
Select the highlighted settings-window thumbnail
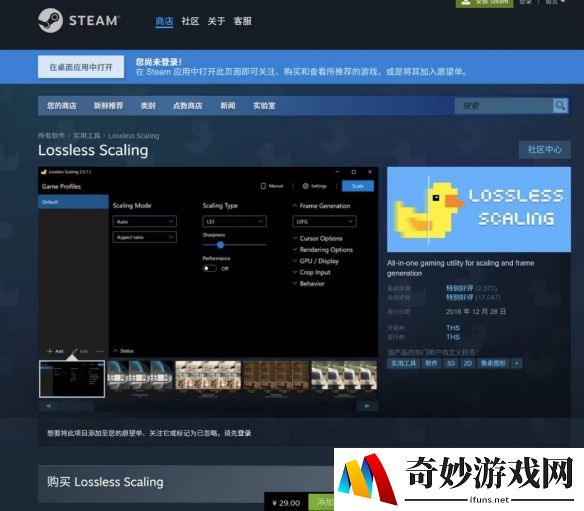coord(72,379)
